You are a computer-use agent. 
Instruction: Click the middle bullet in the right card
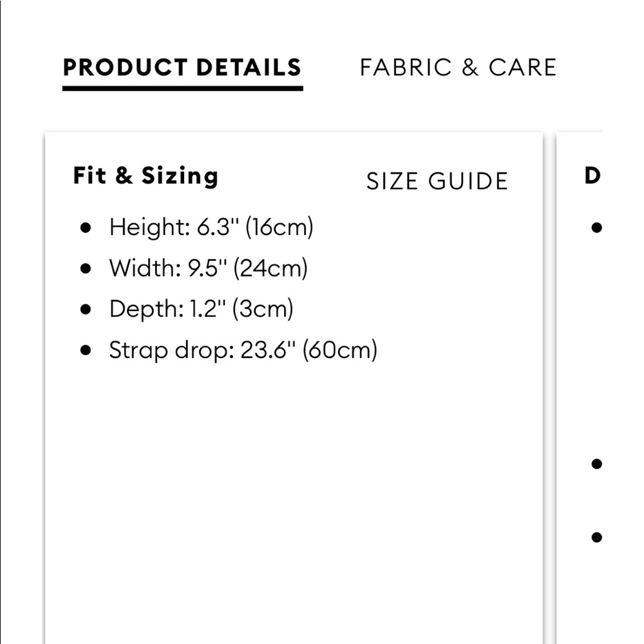596,463
